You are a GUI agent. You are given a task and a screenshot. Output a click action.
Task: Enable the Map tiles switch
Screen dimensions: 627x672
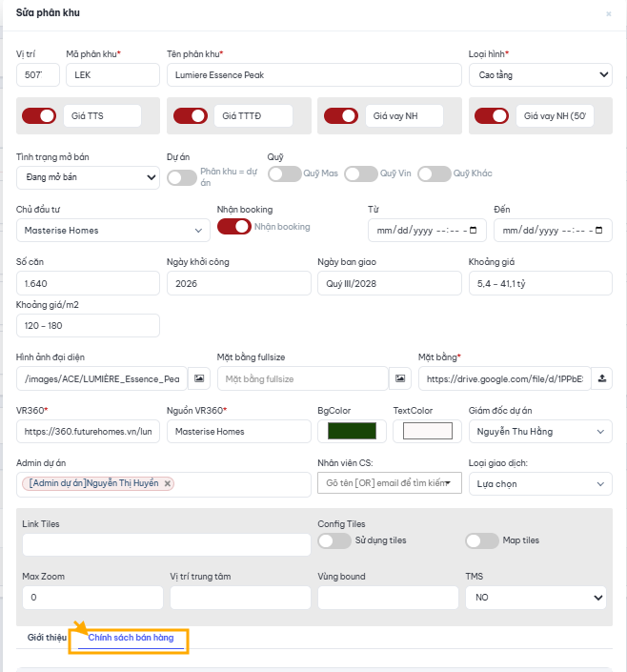(482, 540)
